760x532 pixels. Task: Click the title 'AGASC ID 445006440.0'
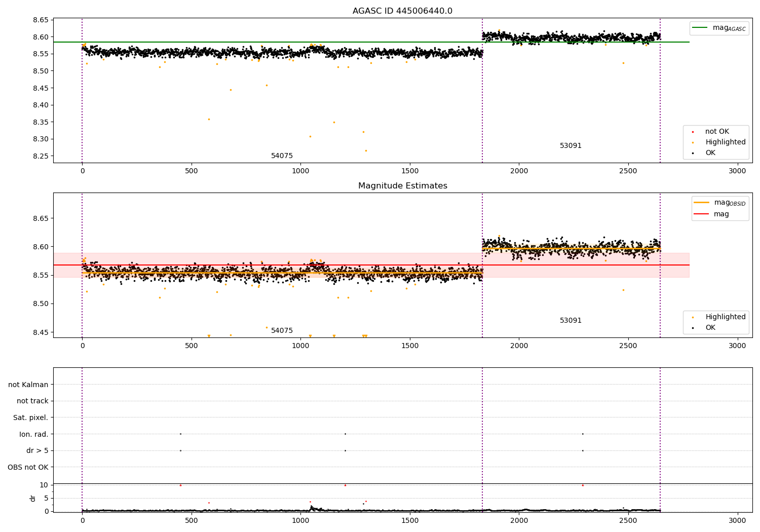click(x=402, y=11)
